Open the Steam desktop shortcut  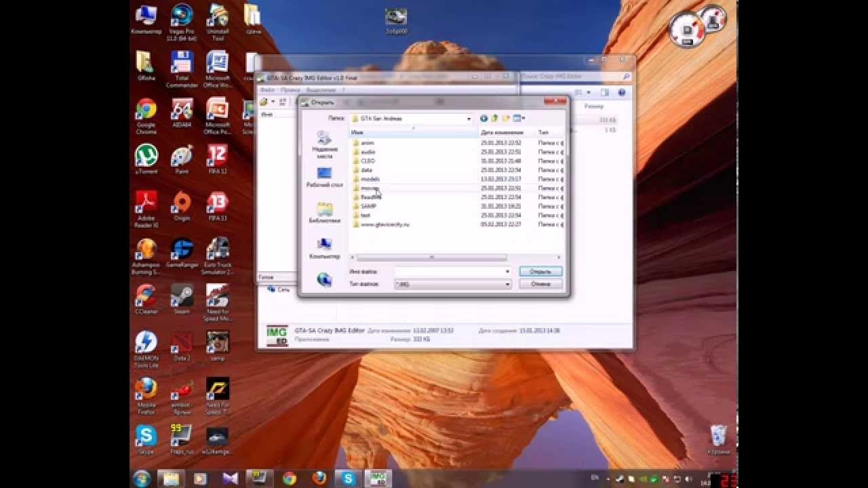pos(181,300)
